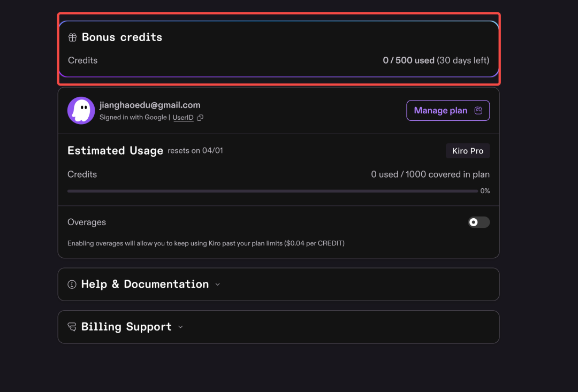The image size is (578, 392).
Task: Click the jianghaoedu@gmail.com email text
Action: [150, 105]
